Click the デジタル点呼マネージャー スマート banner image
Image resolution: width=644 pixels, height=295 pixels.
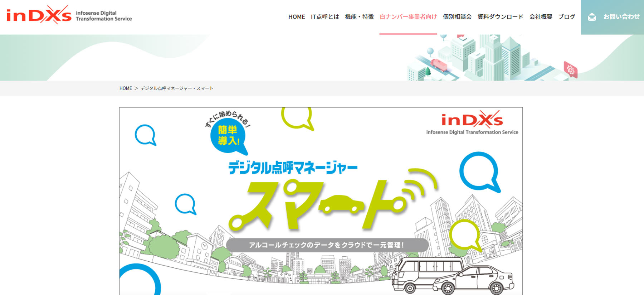coord(321,201)
